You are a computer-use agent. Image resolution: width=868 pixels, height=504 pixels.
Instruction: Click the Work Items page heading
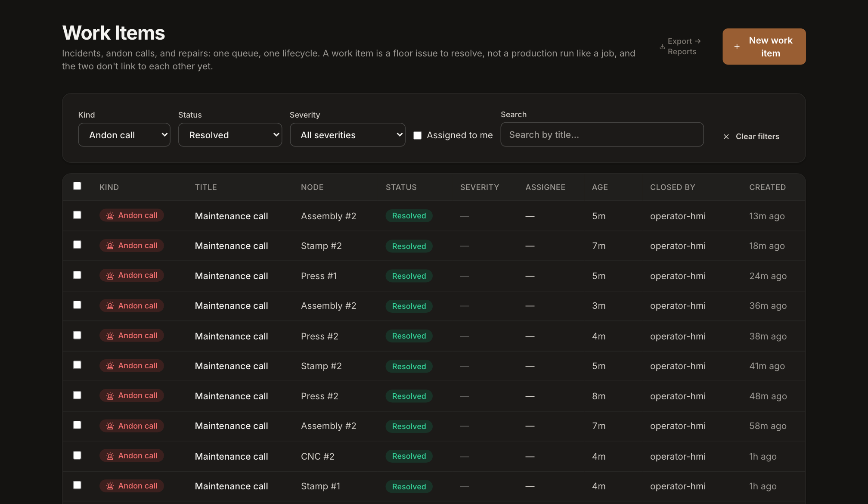[114, 33]
